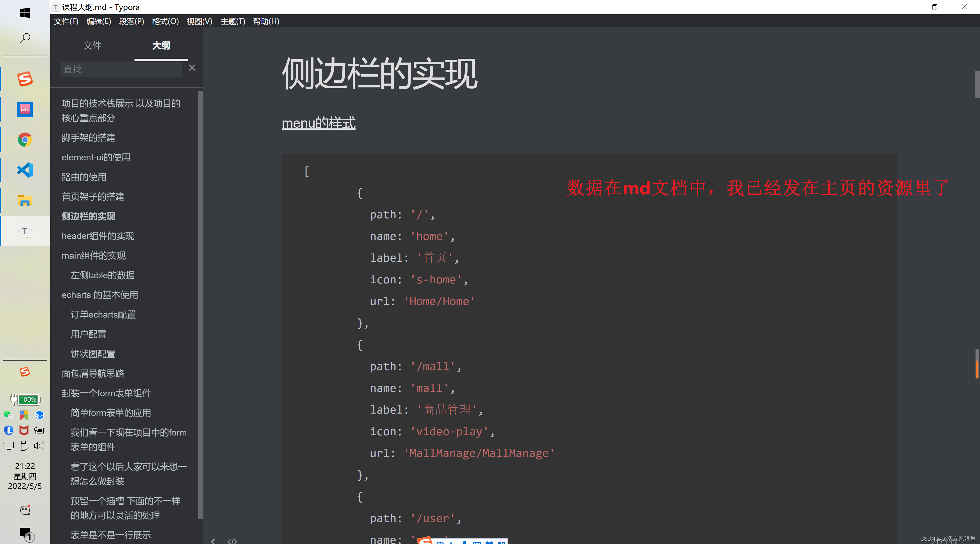Open File Explorer from taskbar
980x544 pixels.
[x=25, y=200]
